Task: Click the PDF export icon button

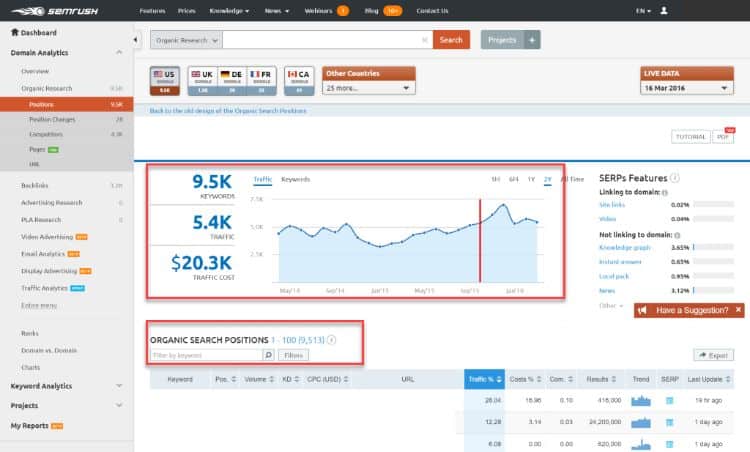Action: pos(724,137)
